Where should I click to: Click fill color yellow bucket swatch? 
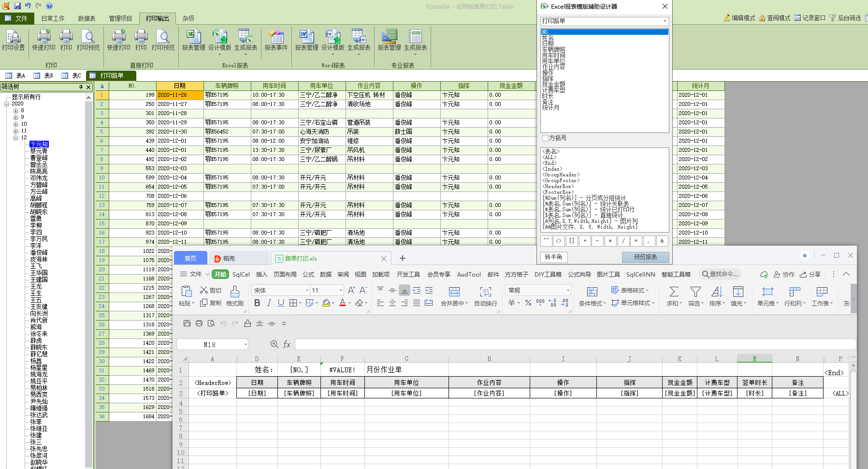pyautogui.click(x=326, y=303)
